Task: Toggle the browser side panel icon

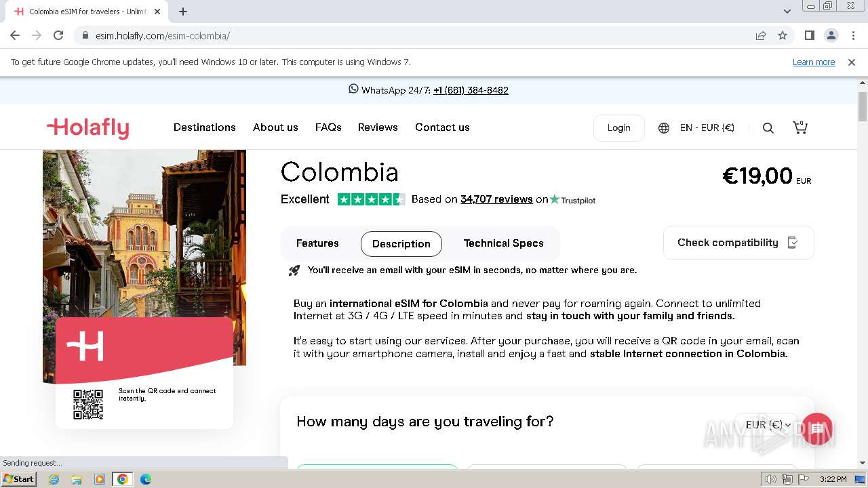Action: (x=810, y=35)
